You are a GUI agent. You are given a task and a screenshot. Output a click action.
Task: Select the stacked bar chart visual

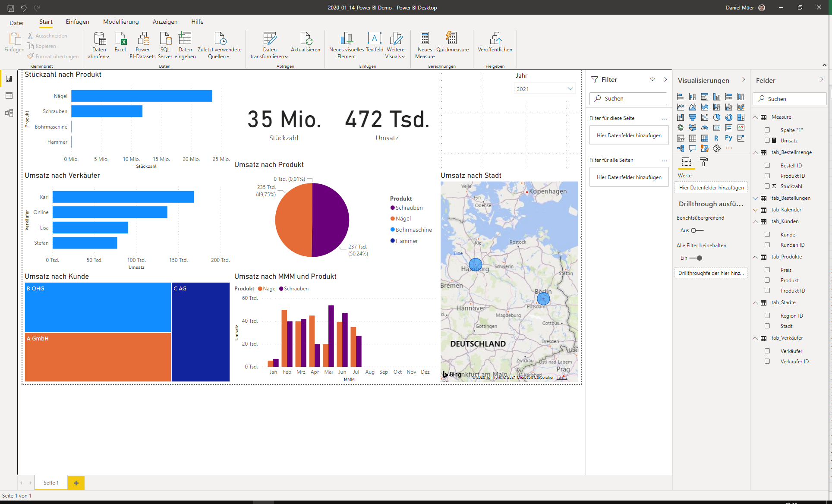point(681,97)
